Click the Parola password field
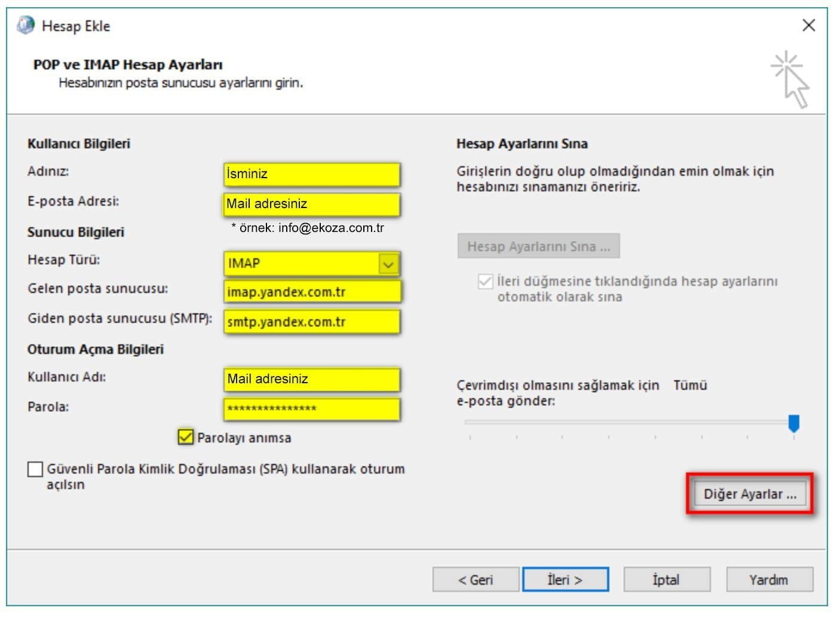Viewport: 840px width, 617px height. 312,409
